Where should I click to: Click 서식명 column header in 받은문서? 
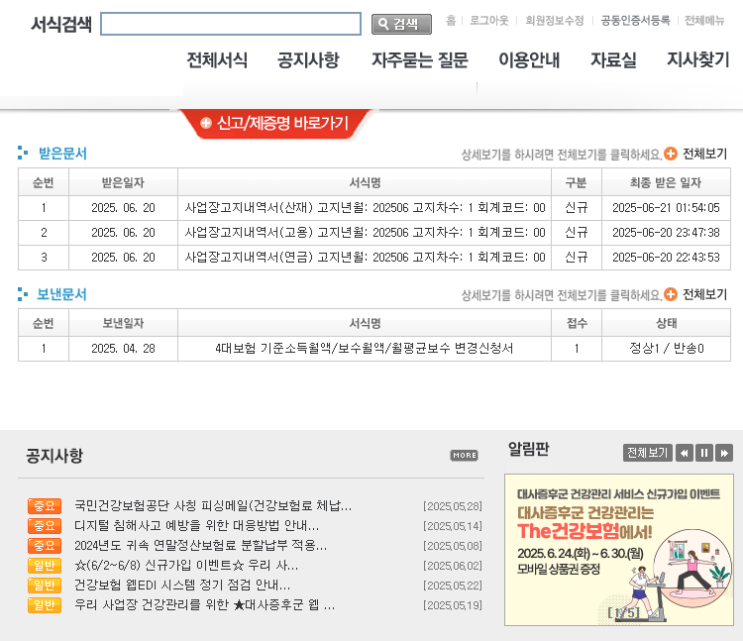coord(365,182)
